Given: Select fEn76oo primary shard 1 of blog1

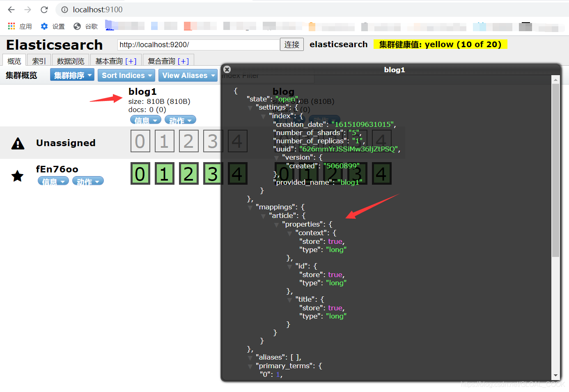Looking at the screenshot, I should pyautogui.click(x=164, y=174).
